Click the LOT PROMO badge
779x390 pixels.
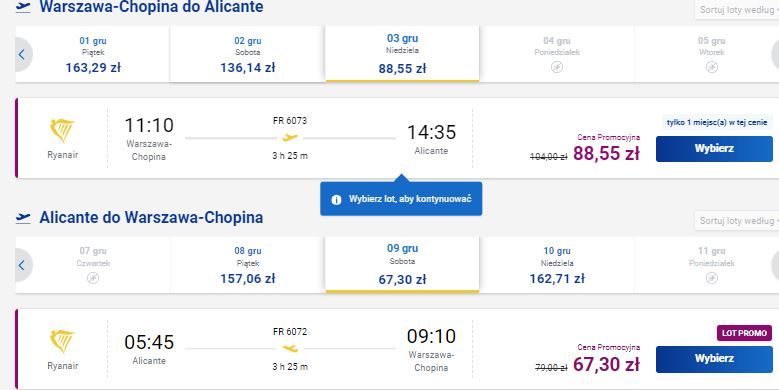(x=744, y=333)
